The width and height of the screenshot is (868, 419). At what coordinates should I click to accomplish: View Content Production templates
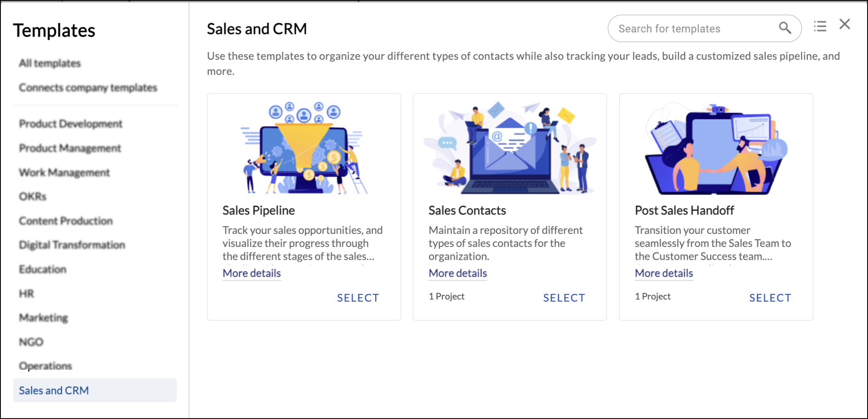point(65,220)
